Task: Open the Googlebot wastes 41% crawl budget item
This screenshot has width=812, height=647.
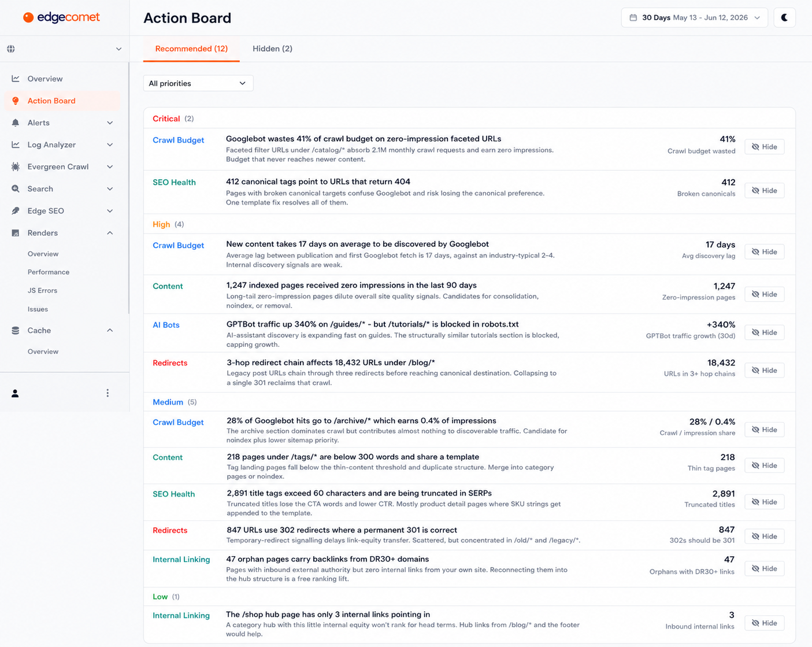Action: click(364, 139)
